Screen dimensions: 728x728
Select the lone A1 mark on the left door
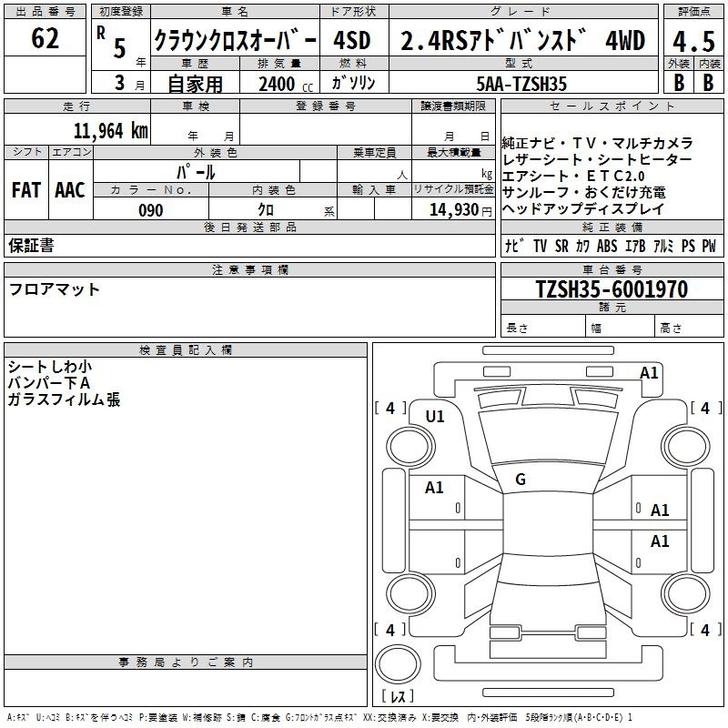(435, 488)
